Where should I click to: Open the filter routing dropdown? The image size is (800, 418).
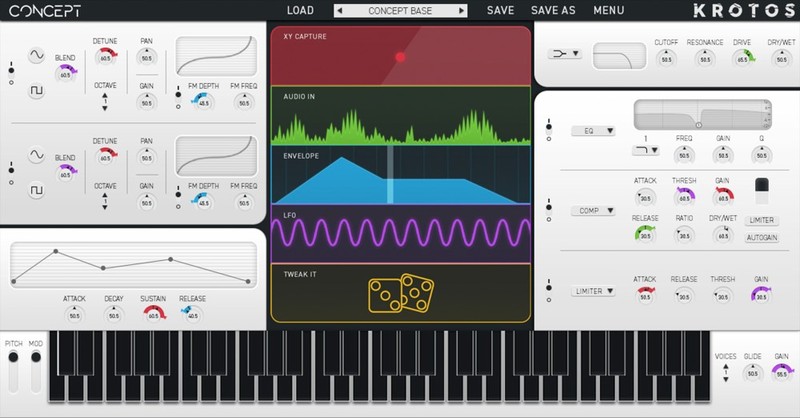click(x=565, y=53)
